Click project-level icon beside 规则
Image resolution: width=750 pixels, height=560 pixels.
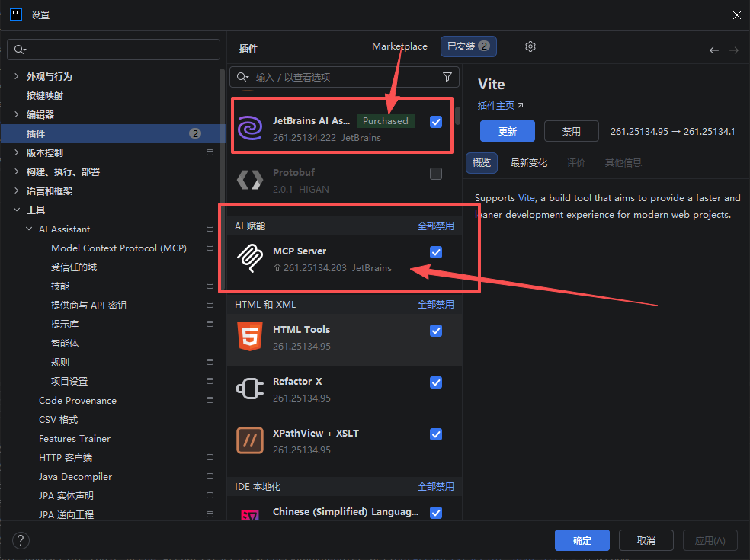click(x=210, y=362)
